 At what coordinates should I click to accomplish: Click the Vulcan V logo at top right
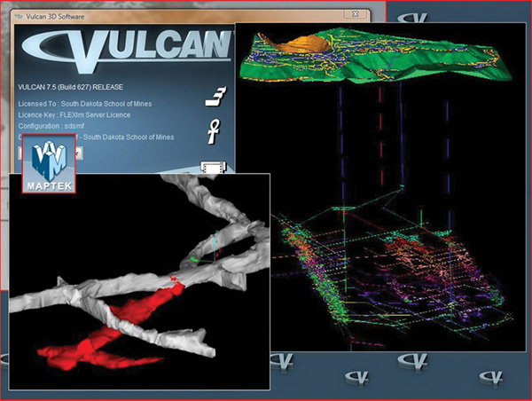pos(413,14)
